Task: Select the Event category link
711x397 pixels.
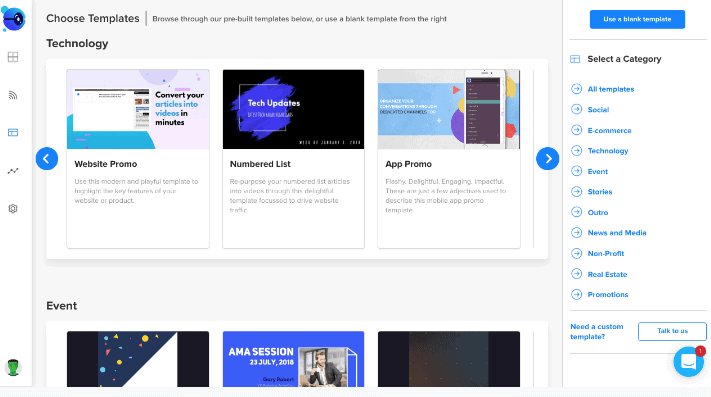Action: tap(598, 172)
